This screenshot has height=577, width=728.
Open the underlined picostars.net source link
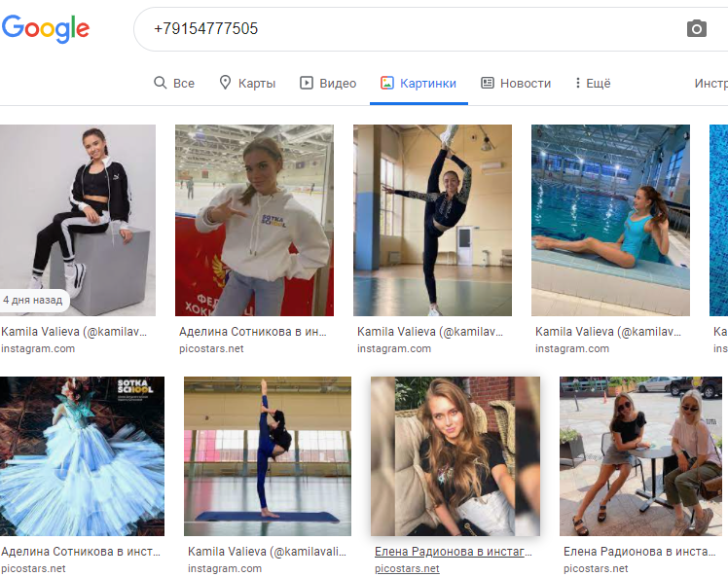(407, 569)
